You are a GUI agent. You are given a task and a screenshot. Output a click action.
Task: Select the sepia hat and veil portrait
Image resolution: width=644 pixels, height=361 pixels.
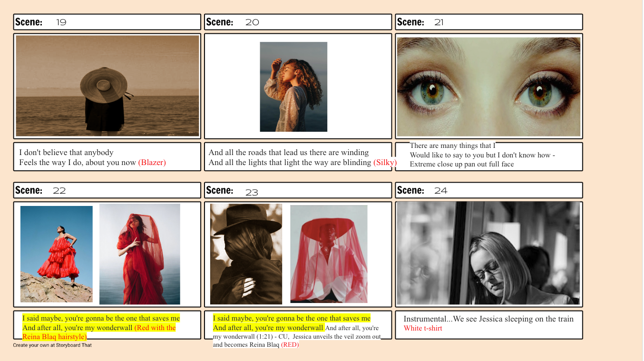click(246, 254)
